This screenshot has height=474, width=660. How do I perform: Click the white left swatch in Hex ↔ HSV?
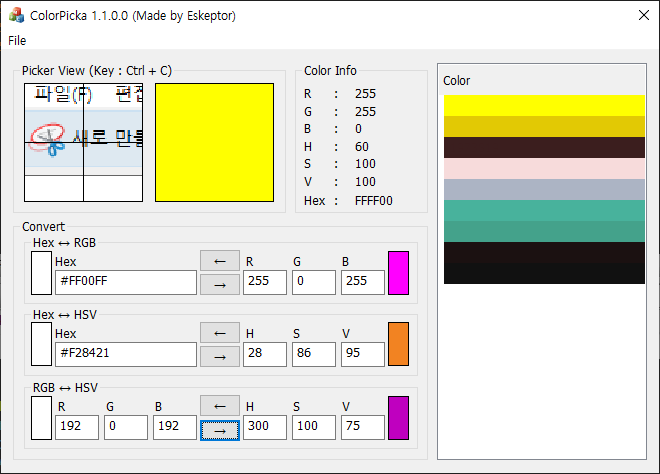tap(41, 344)
